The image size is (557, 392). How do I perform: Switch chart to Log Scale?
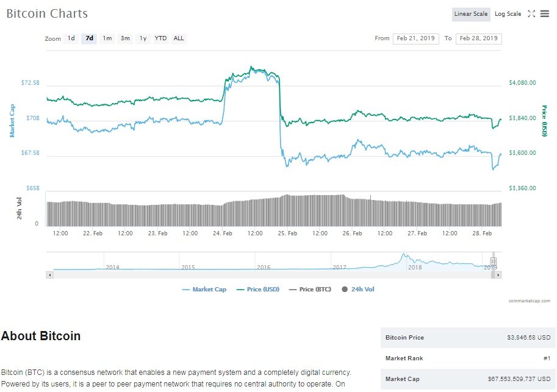[x=508, y=14]
